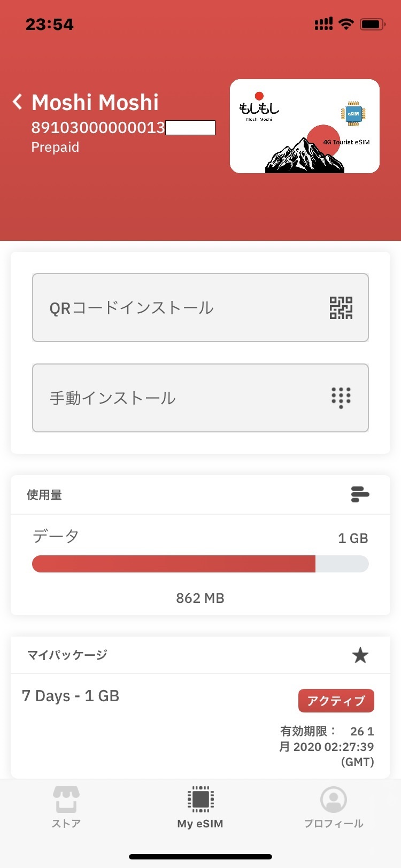Tap the ICCID number text
Screen dimensions: 401x868
[x=98, y=128]
